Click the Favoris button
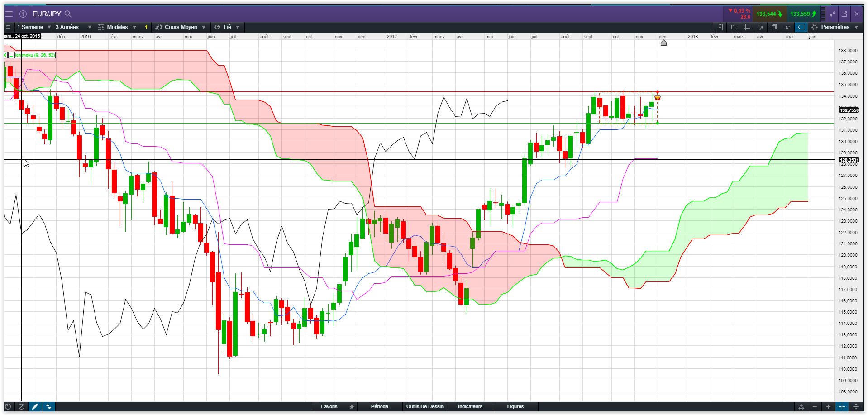Screen dimensions: 868x415 pos(329,406)
